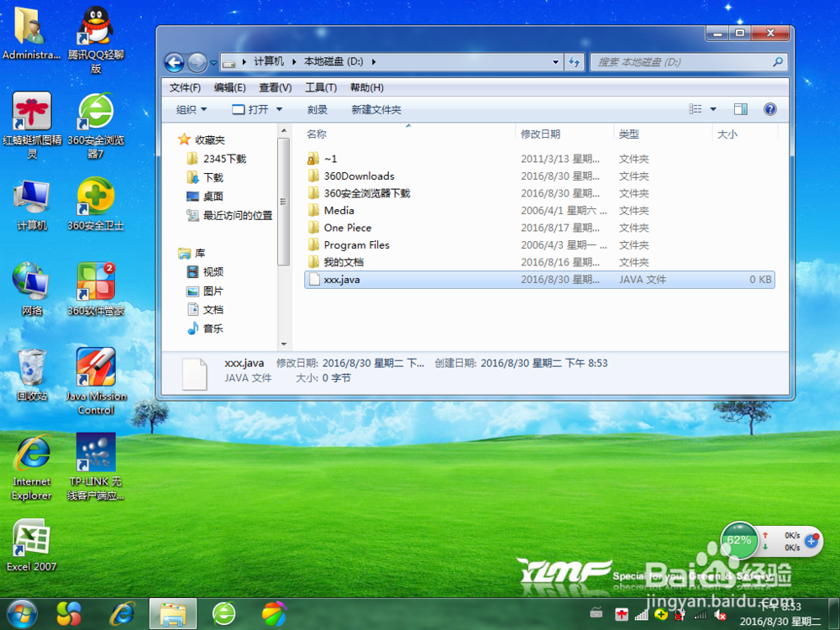Click the muted volume tray icon
The width and height of the screenshot is (840, 630).
pos(720,615)
